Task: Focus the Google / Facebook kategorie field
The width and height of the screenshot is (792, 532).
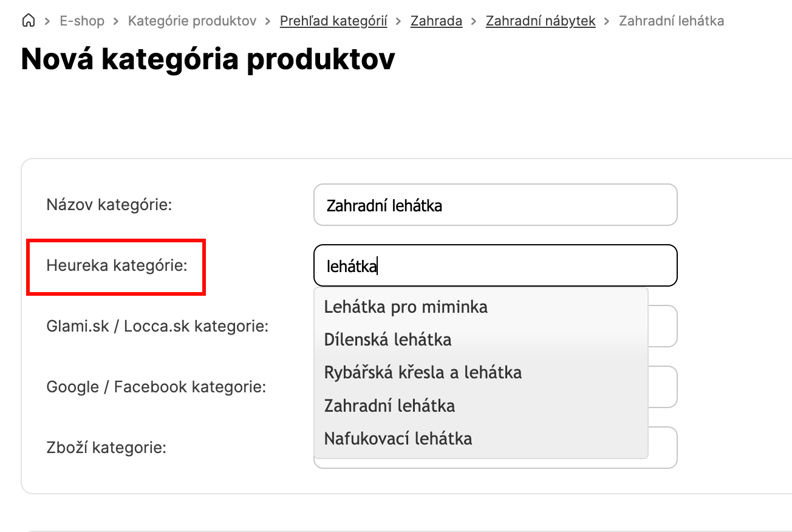Action: (x=663, y=387)
